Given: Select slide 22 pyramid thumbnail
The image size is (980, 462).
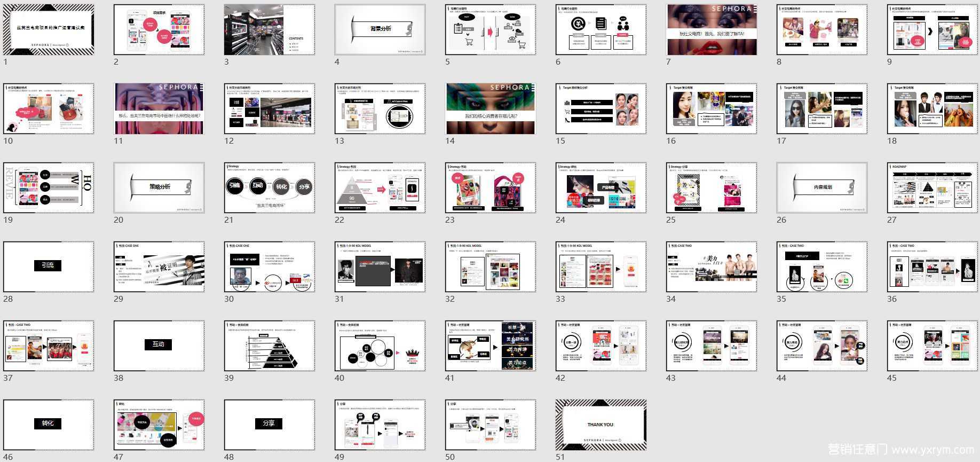Looking at the screenshot, I should pos(380,187).
